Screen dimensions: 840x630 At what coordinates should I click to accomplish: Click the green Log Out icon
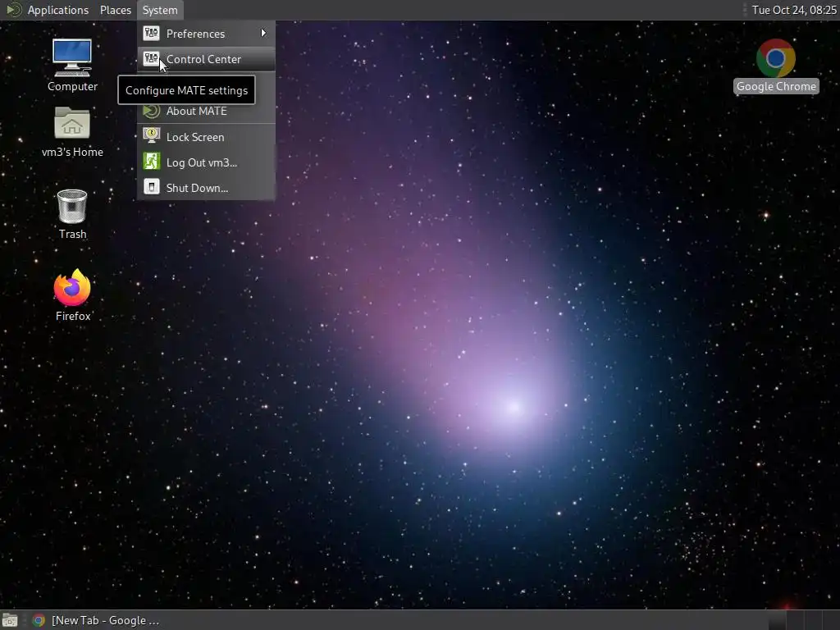(151, 161)
